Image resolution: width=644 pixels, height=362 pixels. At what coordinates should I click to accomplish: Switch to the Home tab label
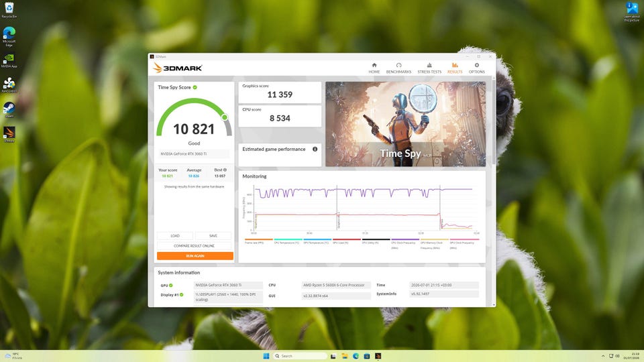(374, 72)
